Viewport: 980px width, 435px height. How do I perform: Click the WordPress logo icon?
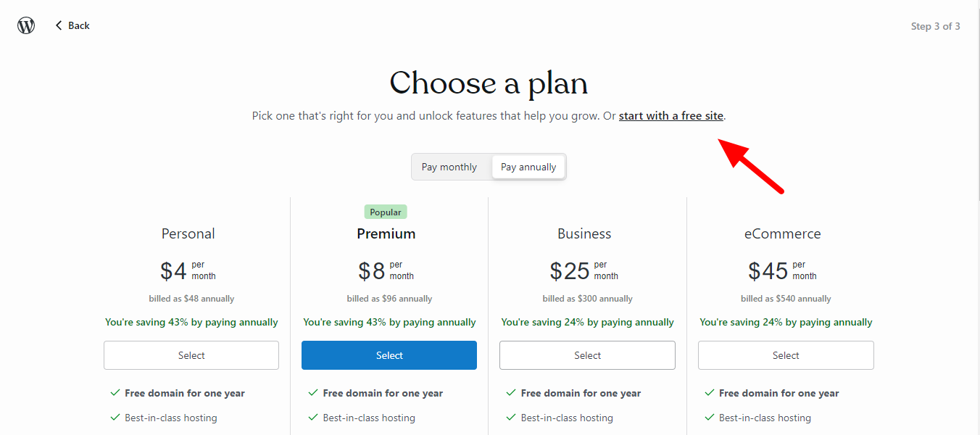pos(26,25)
